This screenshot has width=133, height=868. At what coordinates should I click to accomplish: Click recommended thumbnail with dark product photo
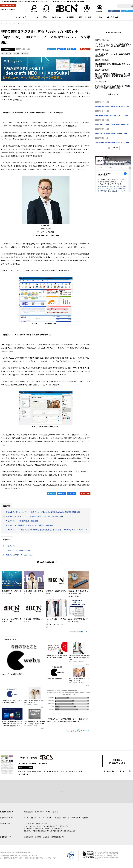[x=78, y=580]
